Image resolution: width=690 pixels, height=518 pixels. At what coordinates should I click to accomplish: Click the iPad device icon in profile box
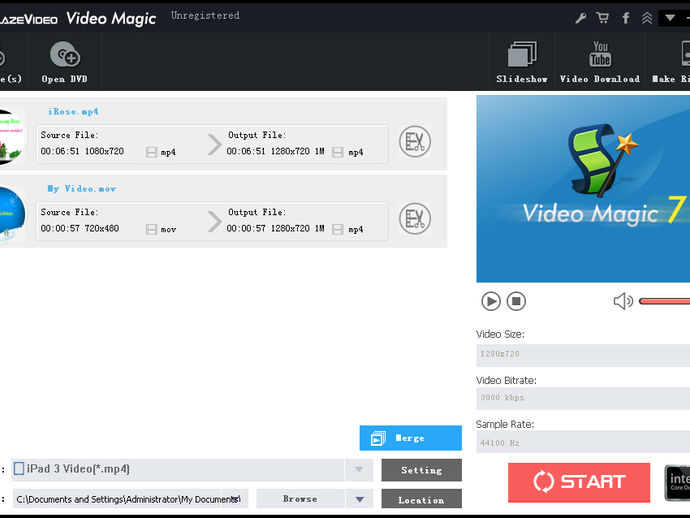pos(19,468)
